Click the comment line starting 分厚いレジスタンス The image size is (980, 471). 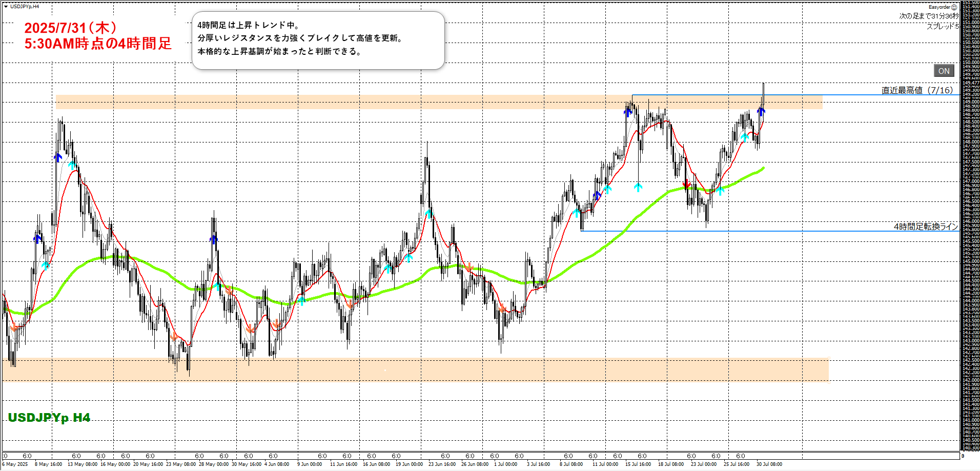[x=300, y=38]
